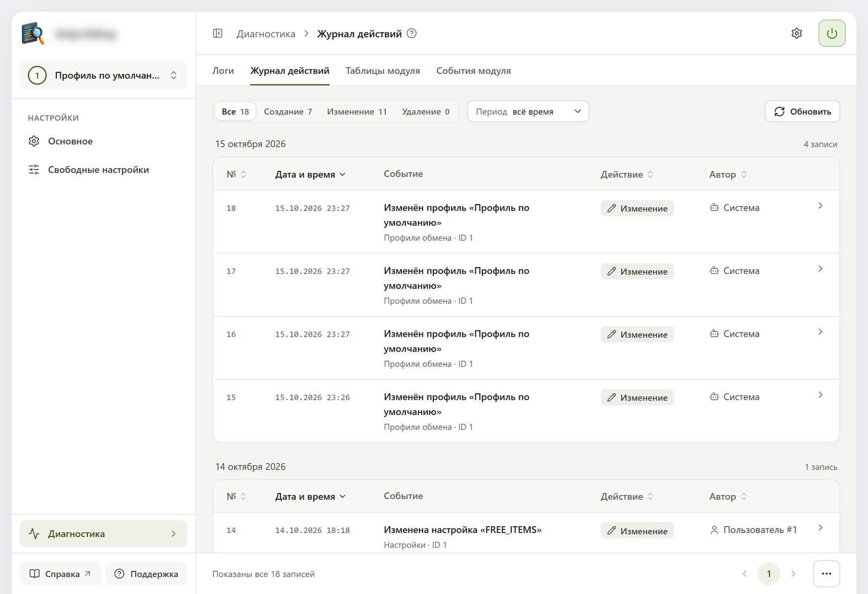Select page 1 in pagination
The height and width of the screenshot is (594, 868).
click(x=769, y=574)
